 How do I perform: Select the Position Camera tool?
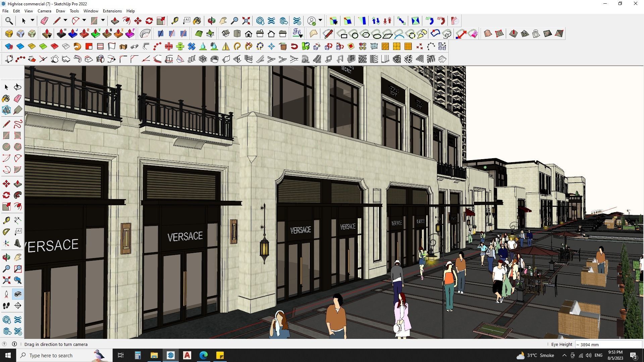tap(6, 294)
